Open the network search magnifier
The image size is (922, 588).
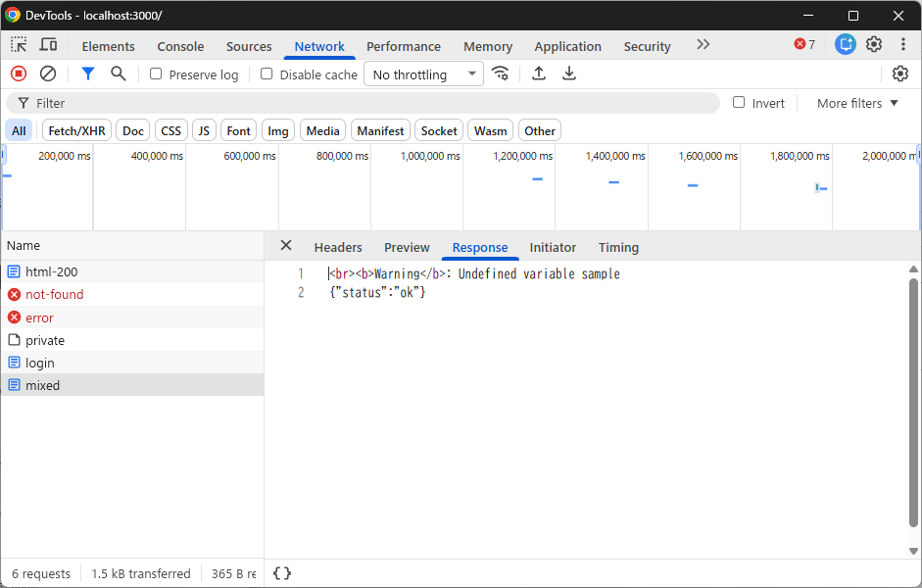(x=119, y=74)
